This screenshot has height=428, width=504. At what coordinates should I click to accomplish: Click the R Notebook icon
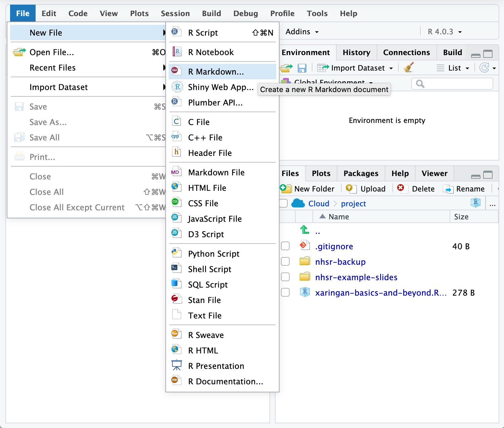point(177,52)
